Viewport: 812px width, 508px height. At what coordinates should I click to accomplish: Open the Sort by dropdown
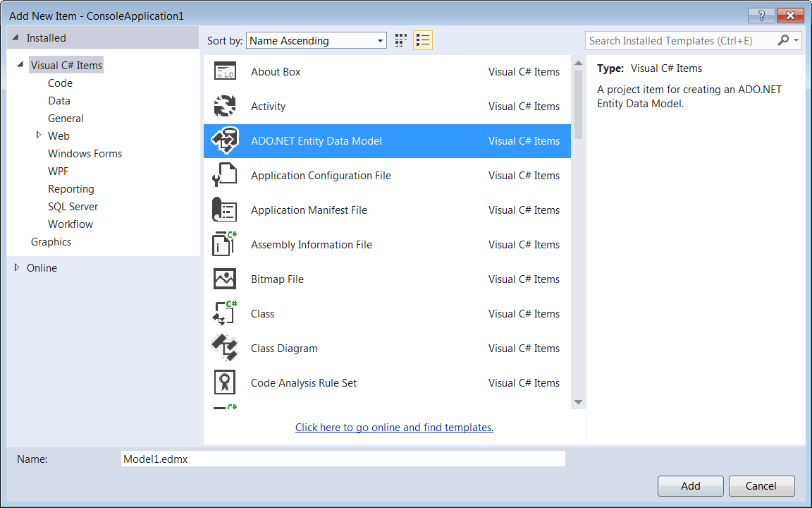[x=316, y=40]
